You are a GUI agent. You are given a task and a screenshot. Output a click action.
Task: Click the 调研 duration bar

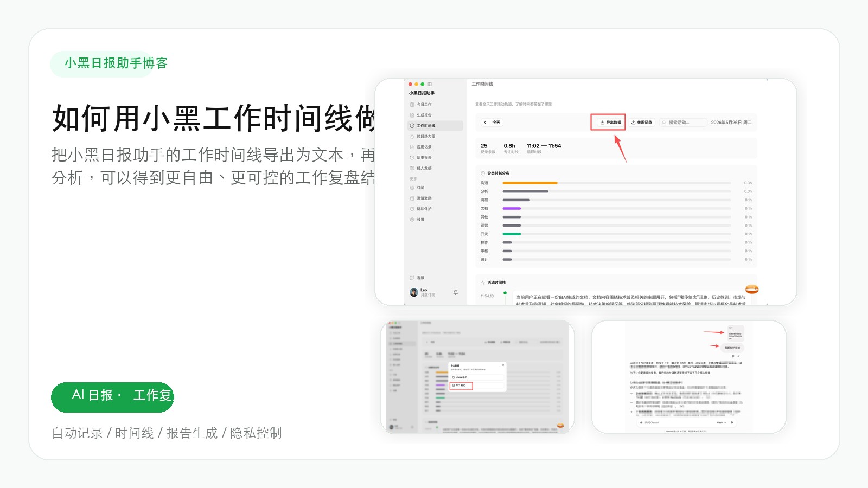(516, 200)
